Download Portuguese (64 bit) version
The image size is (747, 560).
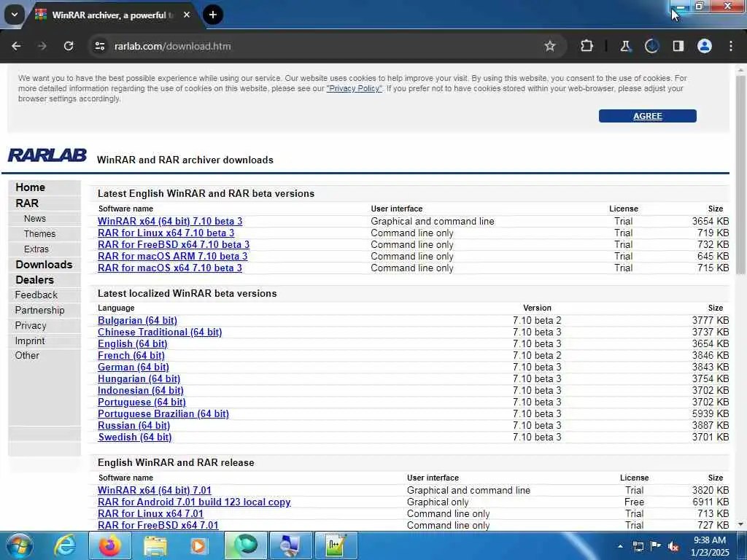(142, 402)
